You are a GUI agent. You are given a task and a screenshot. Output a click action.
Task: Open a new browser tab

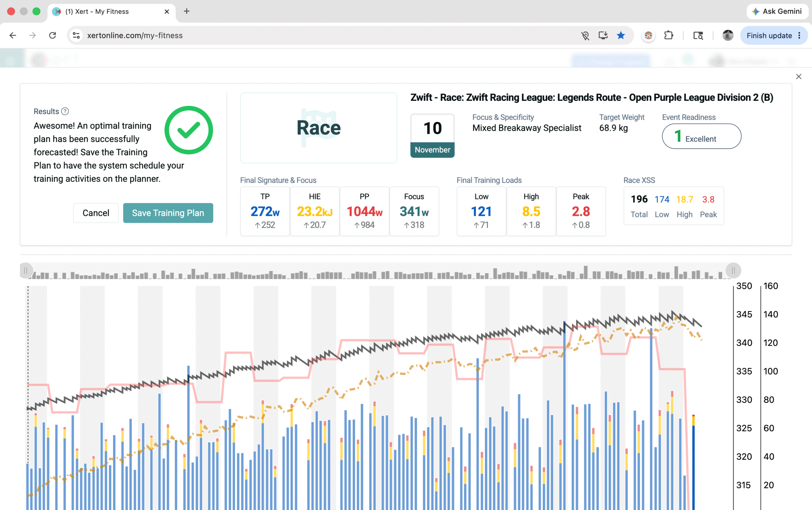click(187, 11)
